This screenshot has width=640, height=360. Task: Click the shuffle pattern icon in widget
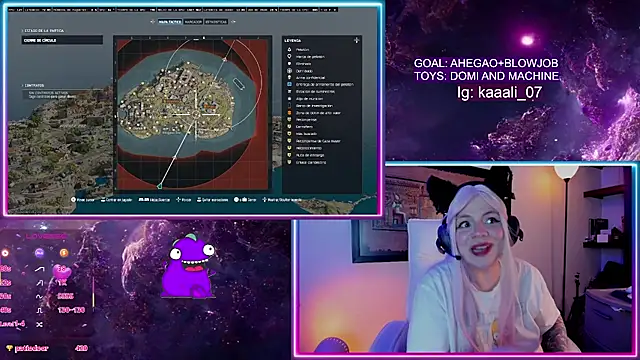(39, 324)
